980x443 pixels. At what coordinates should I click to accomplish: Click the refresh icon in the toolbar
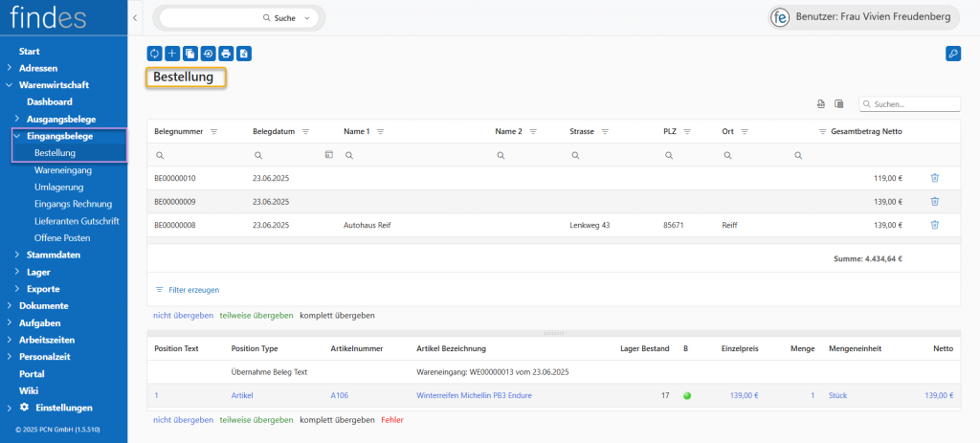pyautogui.click(x=154, y=54)
